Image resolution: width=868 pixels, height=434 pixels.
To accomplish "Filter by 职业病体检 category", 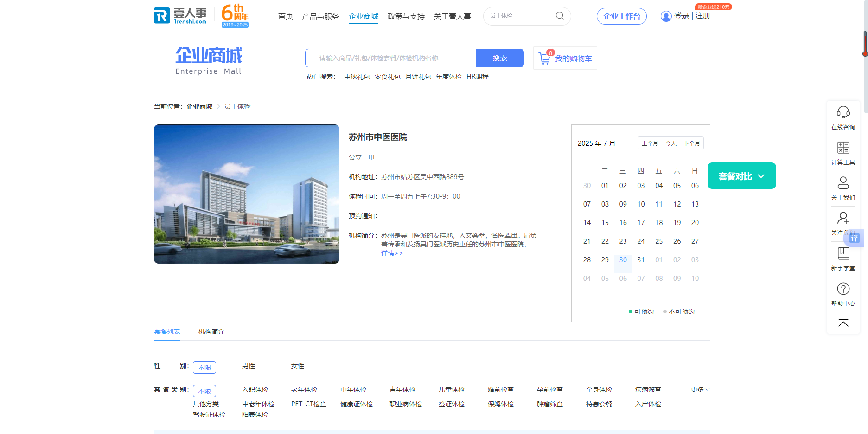I will pos(406,404).
